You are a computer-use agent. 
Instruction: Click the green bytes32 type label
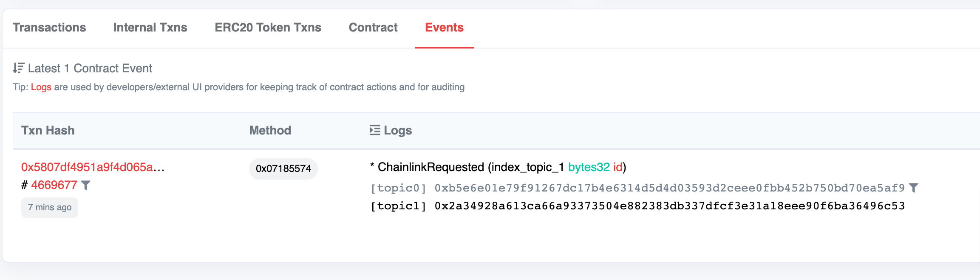point(589,167)
